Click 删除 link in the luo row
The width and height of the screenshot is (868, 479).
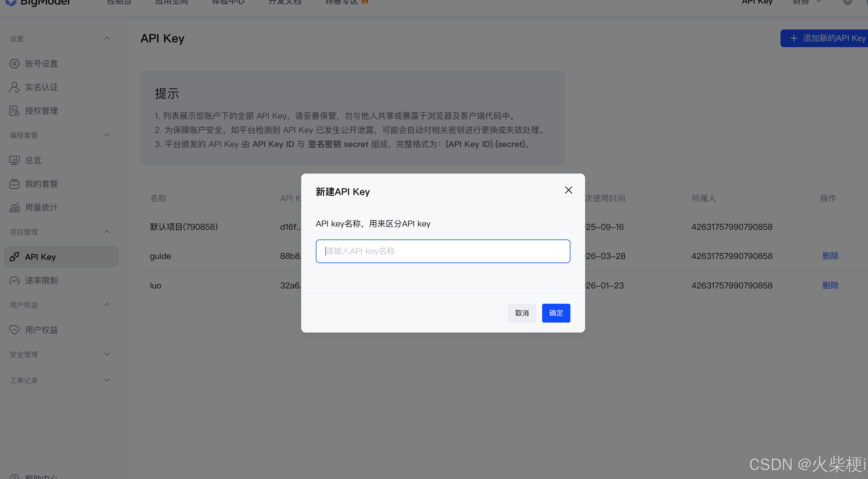pyautogui.click(x=830, y=285)
